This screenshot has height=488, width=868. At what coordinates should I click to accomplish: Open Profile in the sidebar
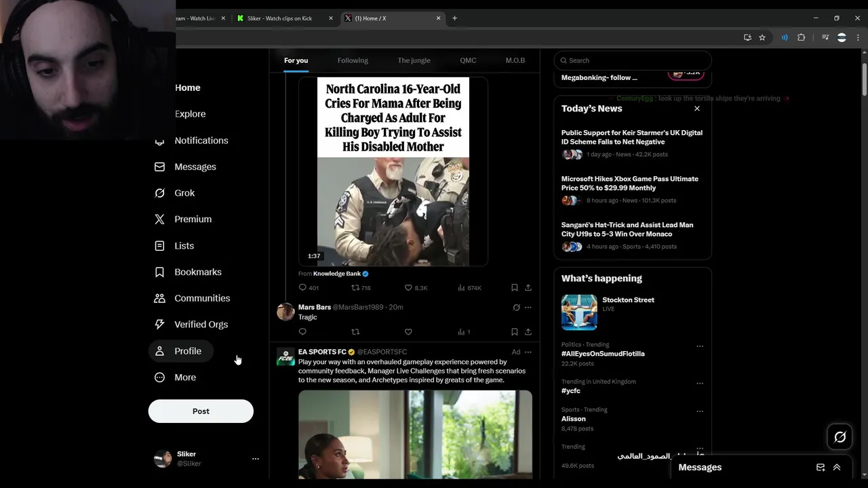tap(180, 351)
